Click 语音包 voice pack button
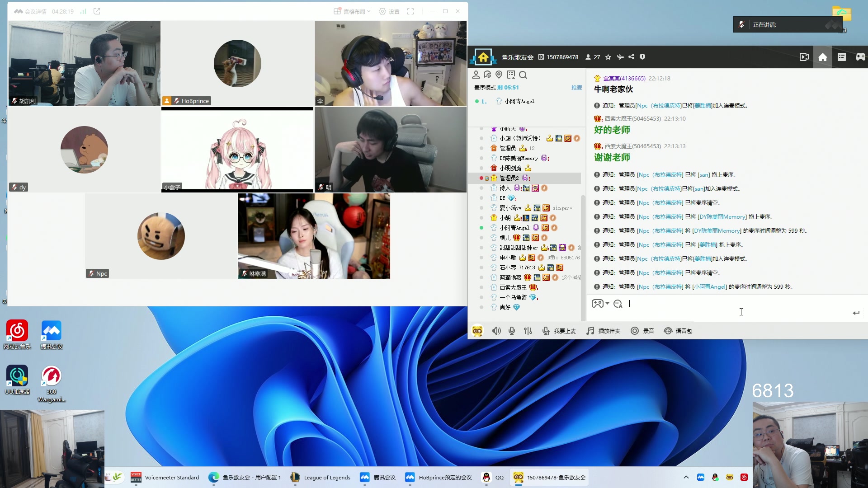The image size is (868, 488). (x=678, y=331)
